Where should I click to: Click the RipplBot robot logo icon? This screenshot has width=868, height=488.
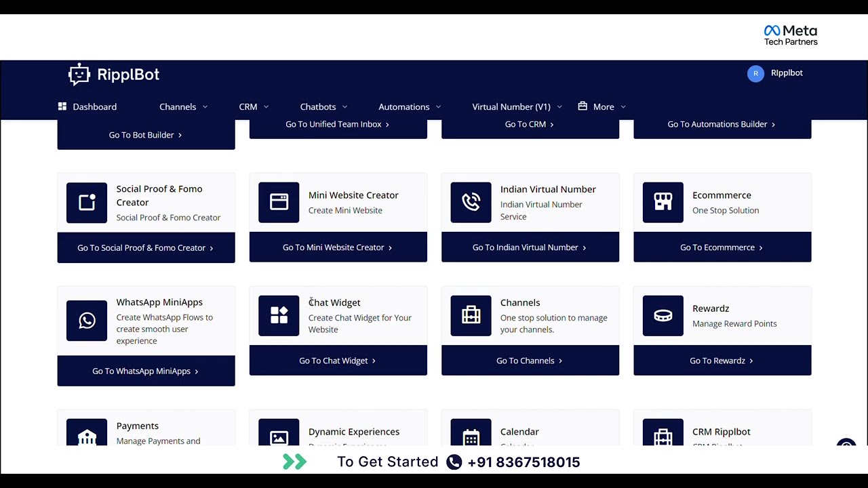coord(79,75)
